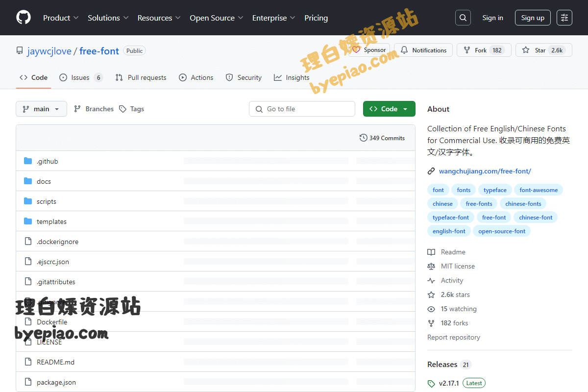The height and width of the screenshot is (392, 588).
Task: Click the MIT license scale icon
Action: pyautogui.click(x=431, y=266)
